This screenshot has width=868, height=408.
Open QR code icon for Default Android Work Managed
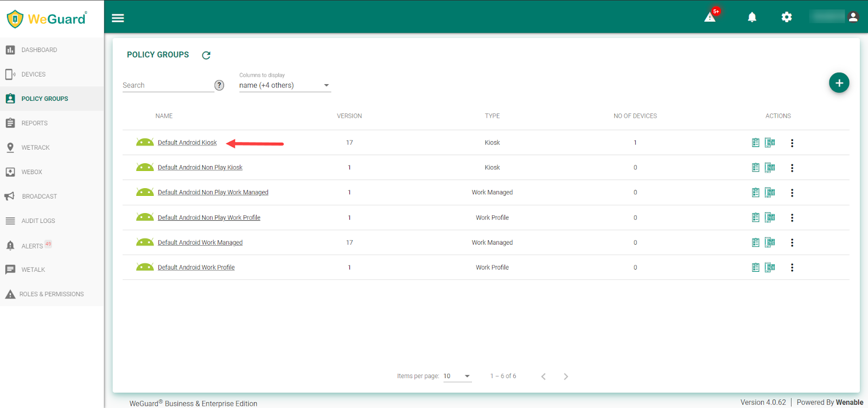pyautogui.click(x=770, y=243)
